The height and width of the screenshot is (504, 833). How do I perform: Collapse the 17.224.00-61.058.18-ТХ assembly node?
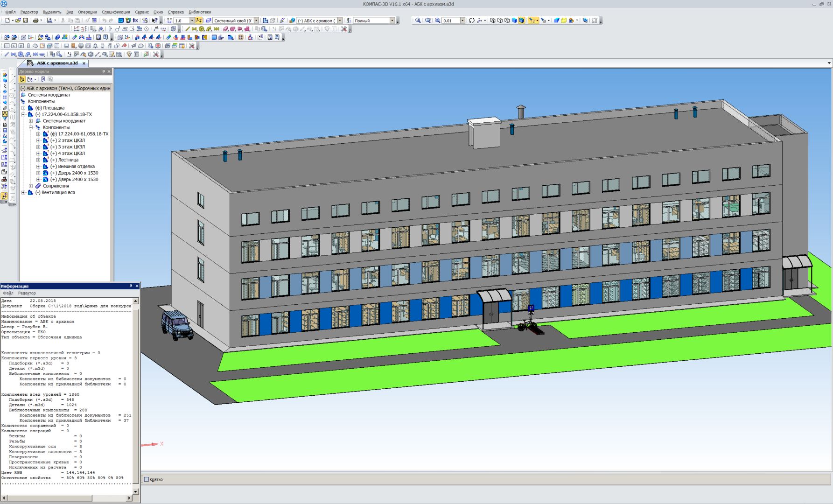23,114
